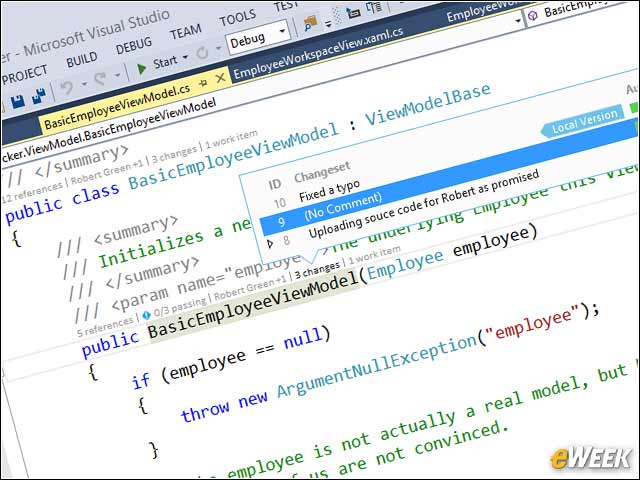Viewport: 640px width, 480px height.
Task: Open the TOOLS menu
Action: 238,18
